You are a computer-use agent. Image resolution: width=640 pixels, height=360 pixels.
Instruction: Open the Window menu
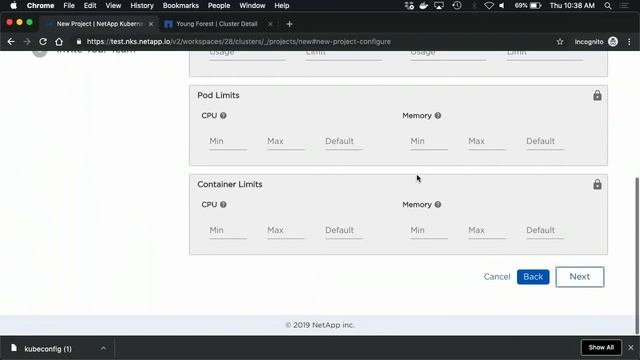pos(252,6)
